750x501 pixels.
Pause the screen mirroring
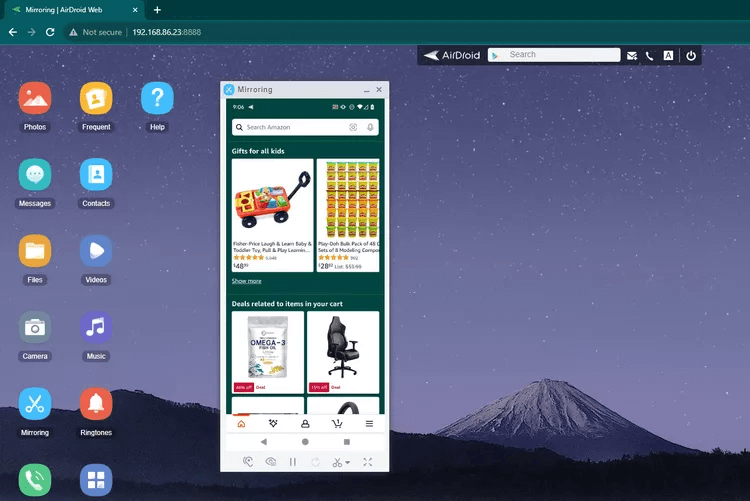[x=293, y=462]
